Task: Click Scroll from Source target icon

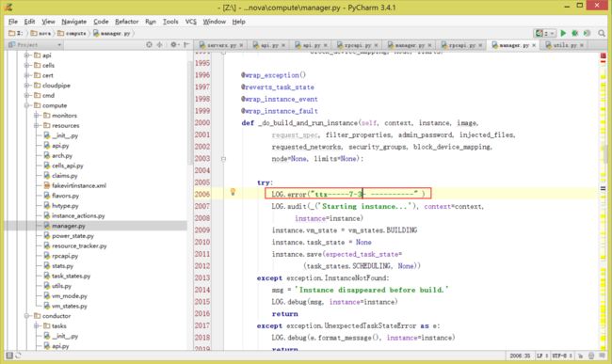Action: pyautogui.click(x=149, y=45)
